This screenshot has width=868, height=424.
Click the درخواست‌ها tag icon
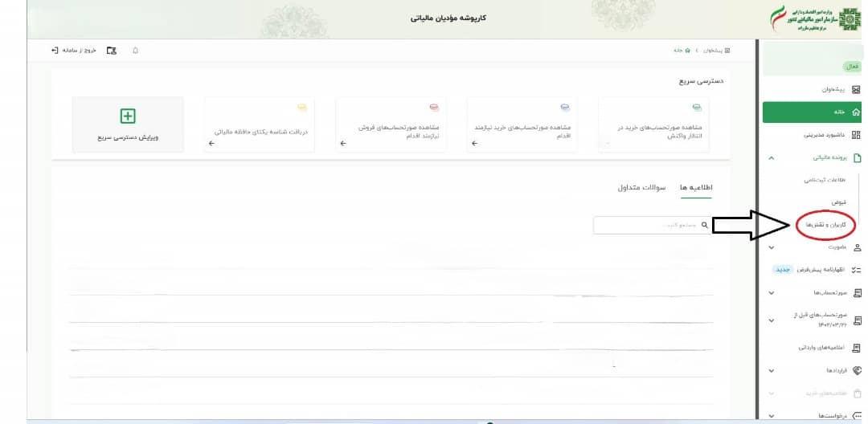[858, 416]
